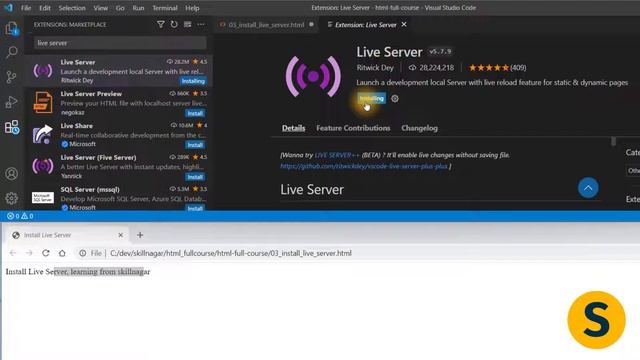Click the 28,224,218 install count

tap(431, 68)
